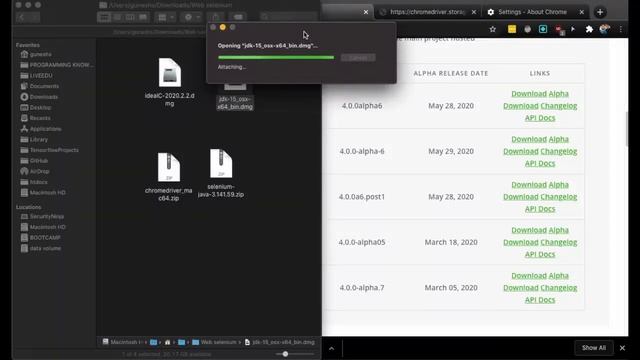Open GitHub folder in Finder sidebar
This screenshot has width=640, height=360.
[34, 160]
